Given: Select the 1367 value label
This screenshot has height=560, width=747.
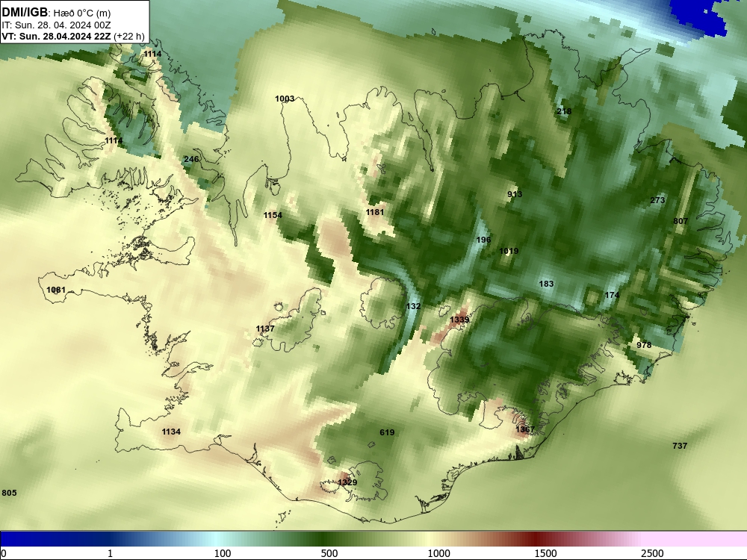Looking at the screenshot, I should tap(525, 429).
